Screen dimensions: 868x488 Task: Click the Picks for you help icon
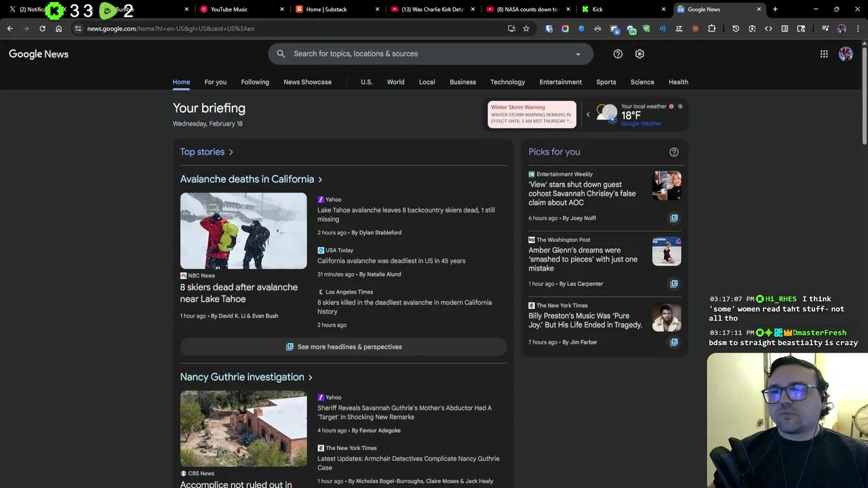click(x=673, y=152)
